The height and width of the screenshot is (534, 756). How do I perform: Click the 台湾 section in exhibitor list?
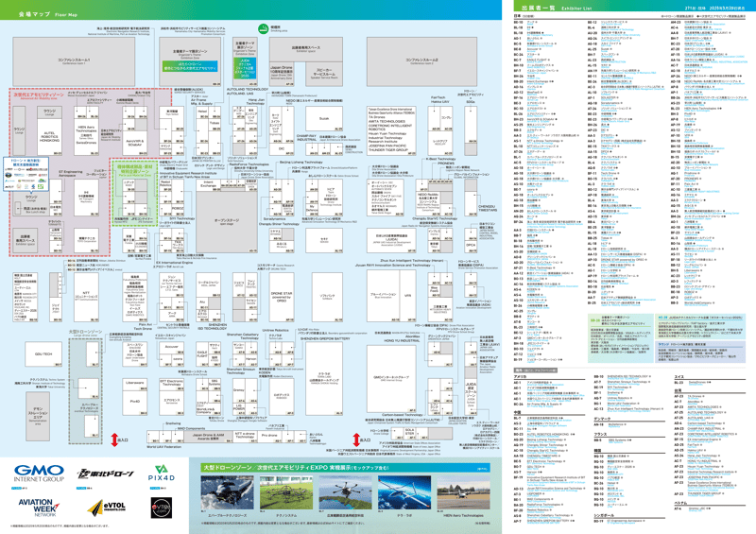pos(678,390)
